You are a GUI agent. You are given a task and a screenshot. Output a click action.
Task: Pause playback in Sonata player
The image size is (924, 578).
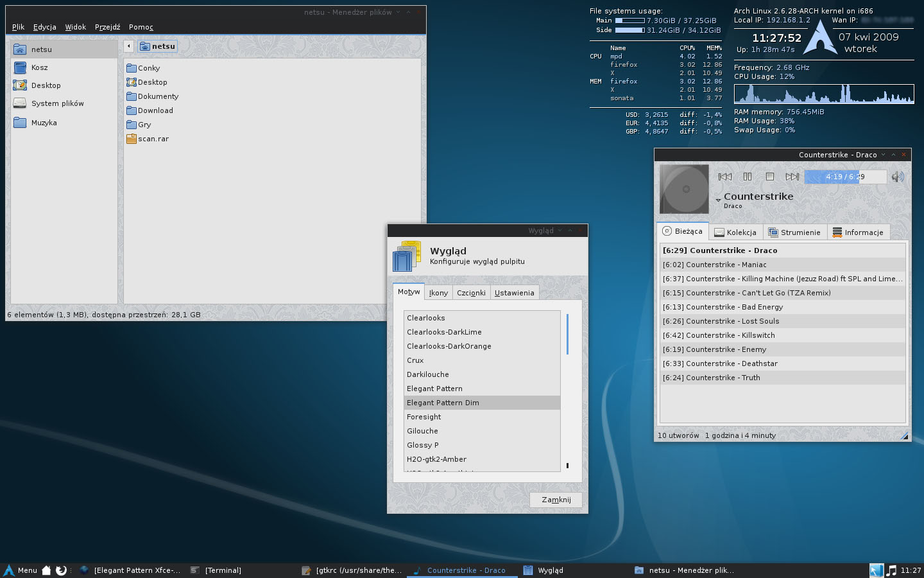(x=748, y=177)
